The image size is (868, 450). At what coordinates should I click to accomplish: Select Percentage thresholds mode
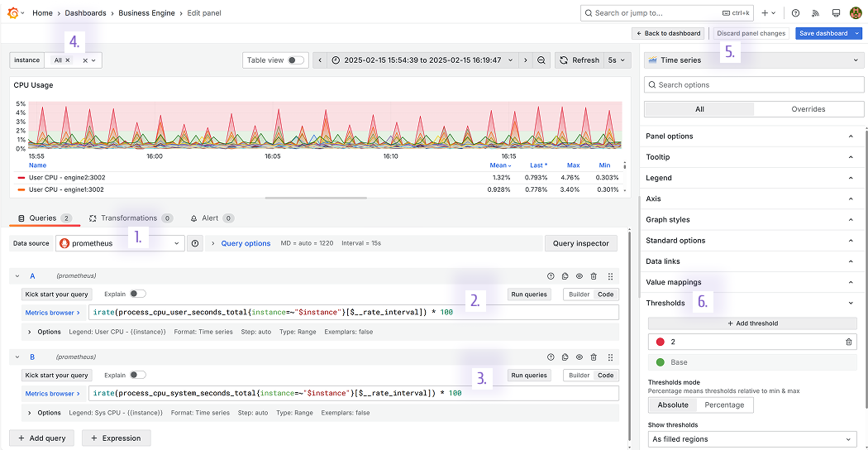click(724, 405)
